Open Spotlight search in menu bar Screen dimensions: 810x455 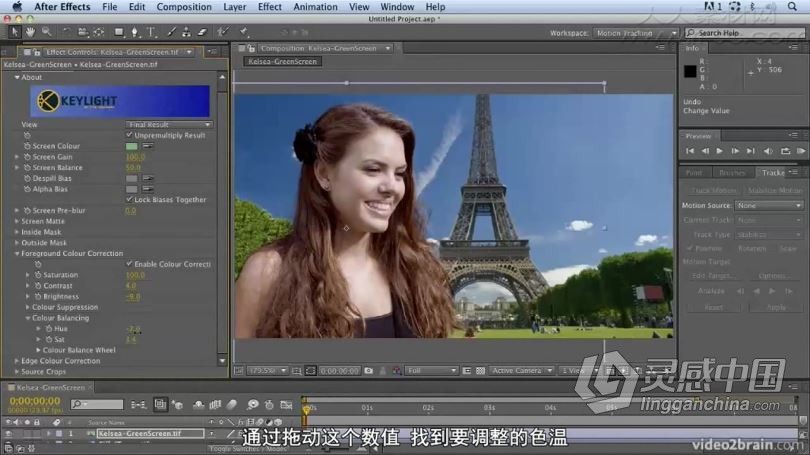[792, 7]
